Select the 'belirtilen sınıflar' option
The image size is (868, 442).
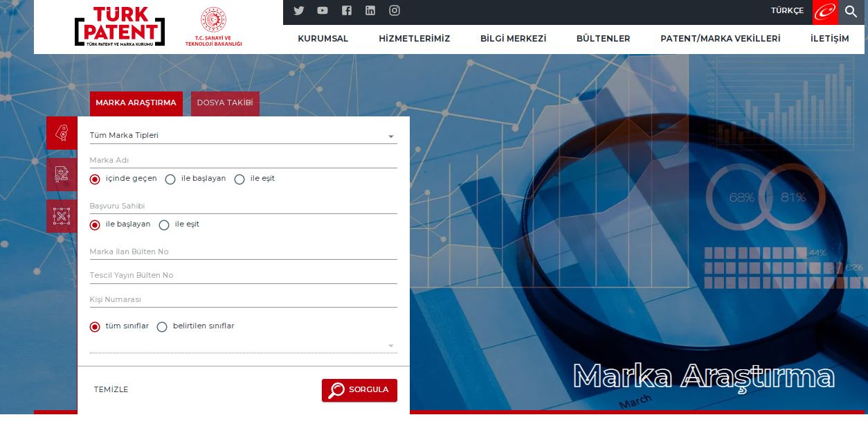[162, 327]
